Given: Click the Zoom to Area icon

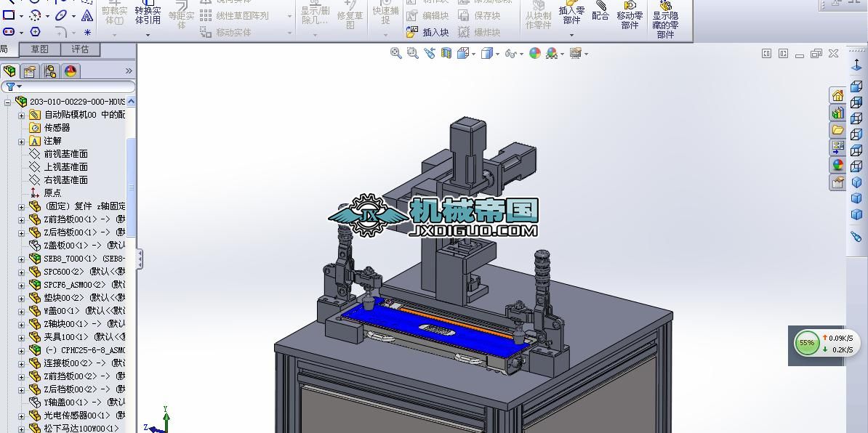Looking at the screenshot, I should 412,53.
